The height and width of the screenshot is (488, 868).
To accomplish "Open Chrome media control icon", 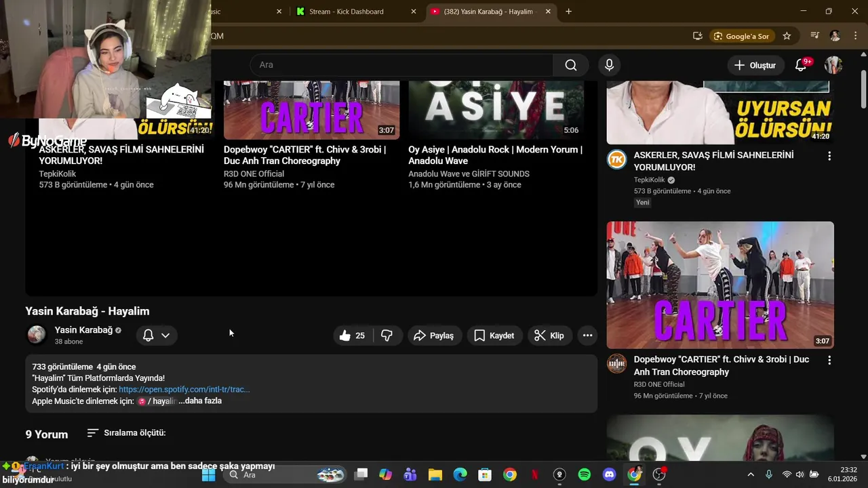I will click(814, 36).
